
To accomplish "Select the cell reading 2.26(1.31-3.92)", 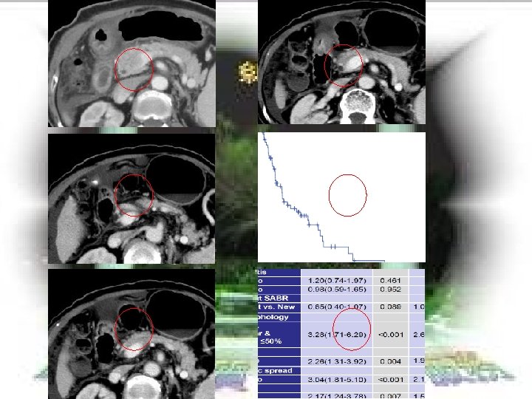I will pos(337,361).
